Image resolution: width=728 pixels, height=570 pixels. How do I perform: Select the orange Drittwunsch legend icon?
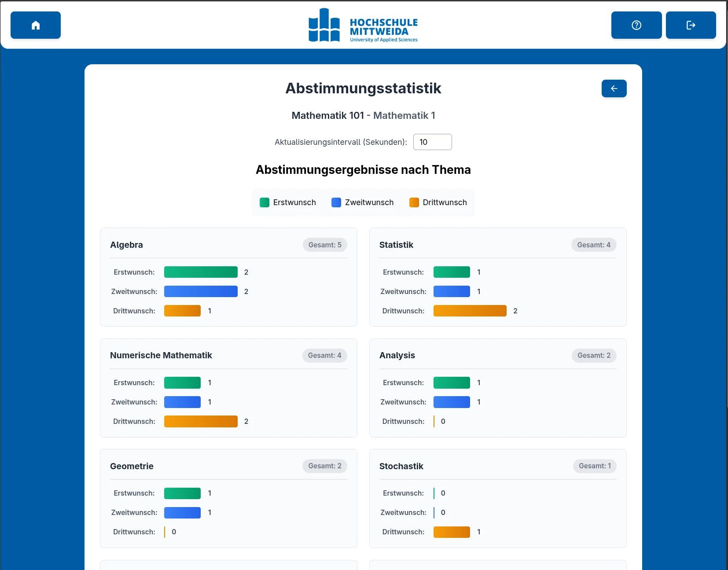tap(414, 202)
